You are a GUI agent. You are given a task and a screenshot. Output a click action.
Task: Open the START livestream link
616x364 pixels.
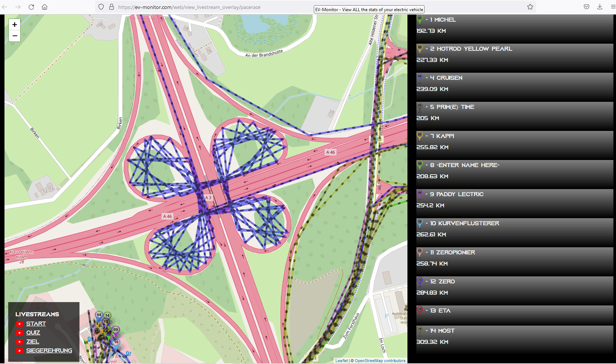click(x=36, y=324)
